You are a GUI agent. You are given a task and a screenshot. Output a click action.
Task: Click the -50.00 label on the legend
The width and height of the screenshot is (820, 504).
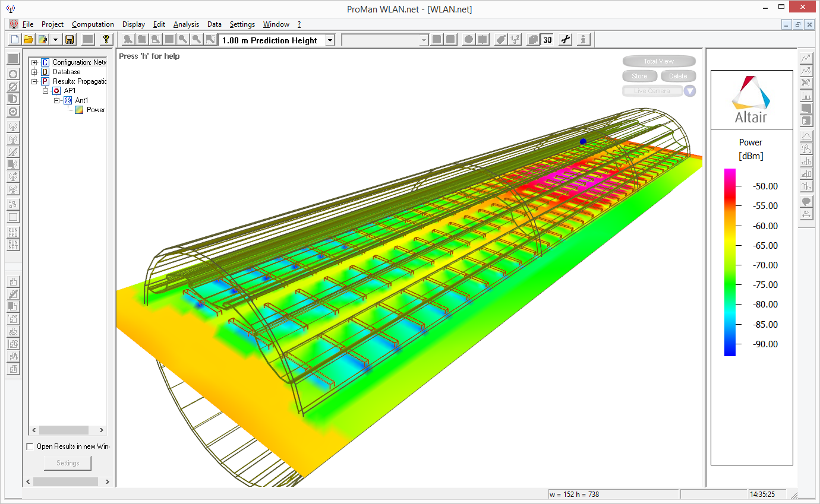click(x=765, y=186)
